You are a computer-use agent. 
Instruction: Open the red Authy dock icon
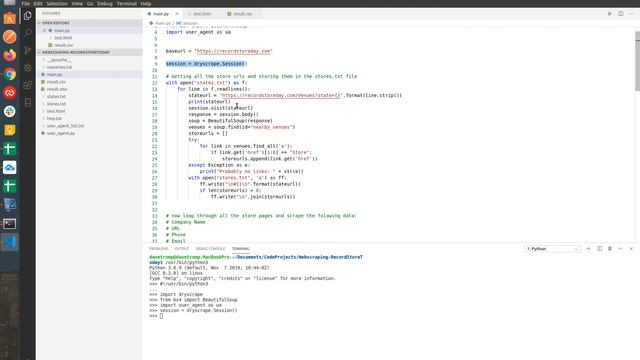click(x=10, y=93)
